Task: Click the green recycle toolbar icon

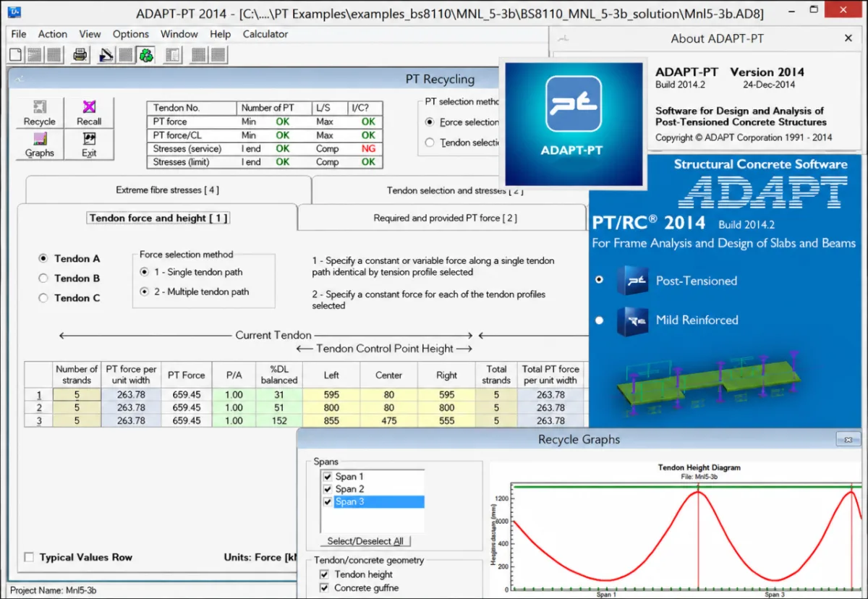Action: [x=146, y=54]
